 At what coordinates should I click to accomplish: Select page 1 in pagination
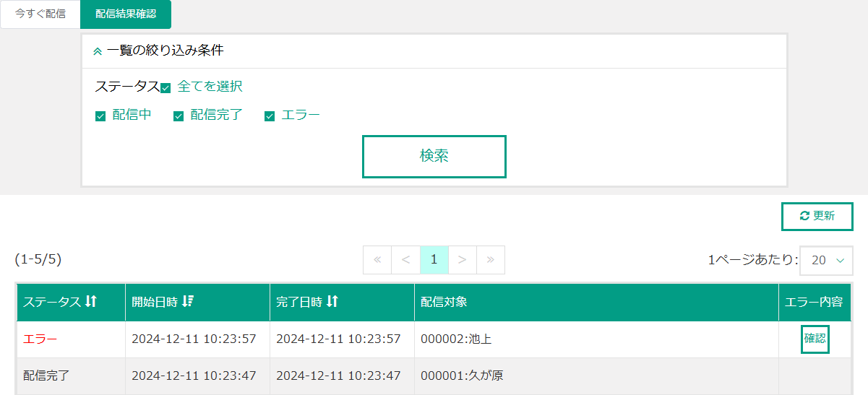click(434, 260)
